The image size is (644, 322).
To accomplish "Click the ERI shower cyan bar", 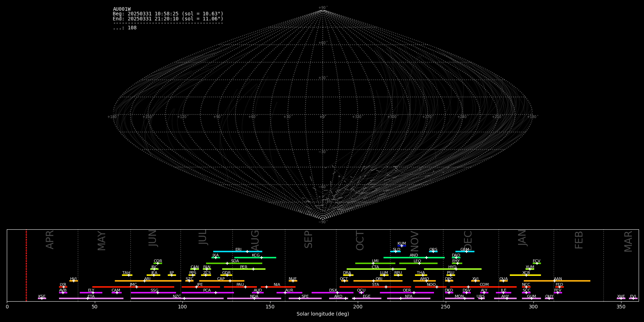I will [x=238, y=252].
